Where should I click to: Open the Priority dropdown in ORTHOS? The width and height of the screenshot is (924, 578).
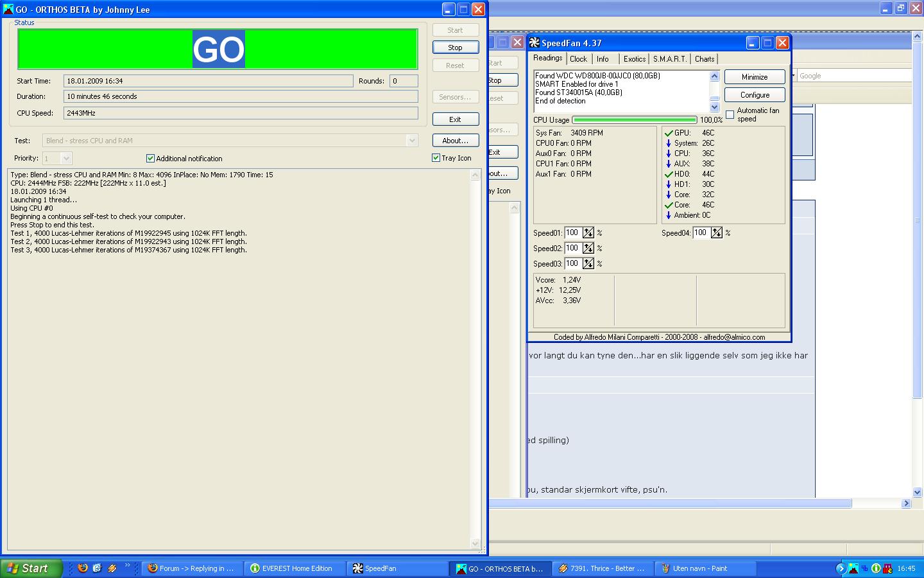point(66,158)
